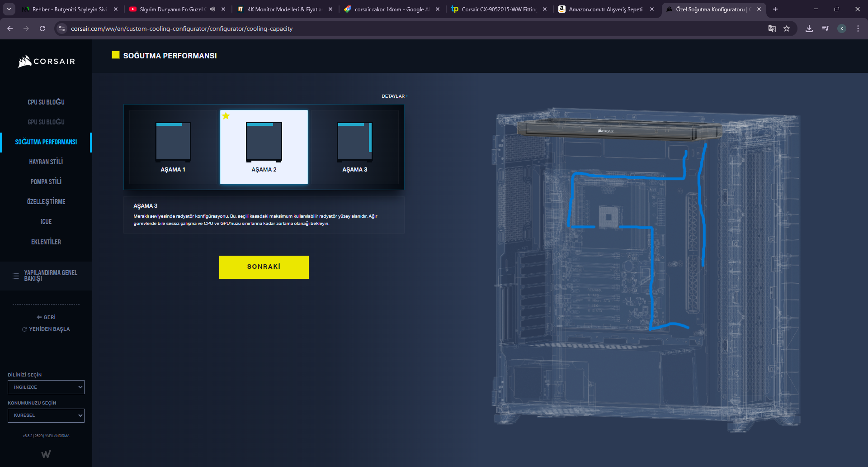
Task: Go to GPU SU BLOĞU step
Action: [x=46, y=122]
